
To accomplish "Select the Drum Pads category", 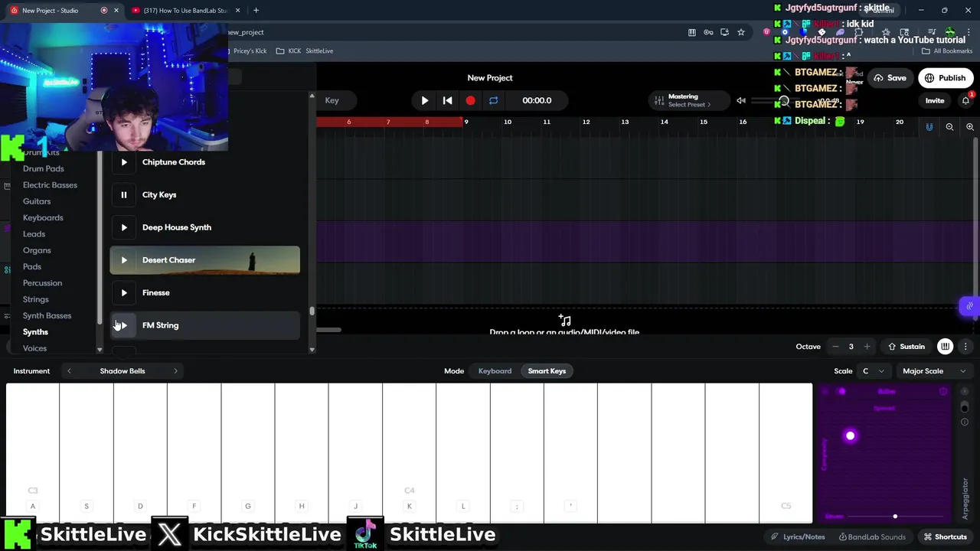I will coord(44,168).
